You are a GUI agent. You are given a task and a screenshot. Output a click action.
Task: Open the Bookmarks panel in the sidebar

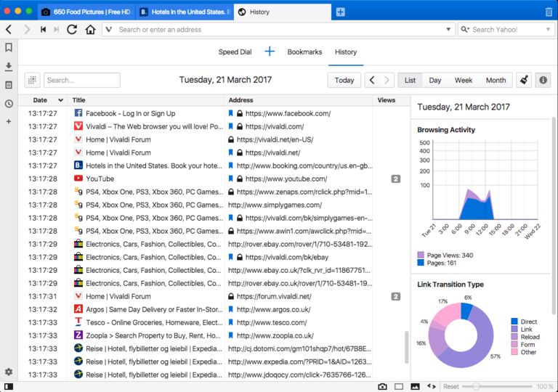pos(9,48)
